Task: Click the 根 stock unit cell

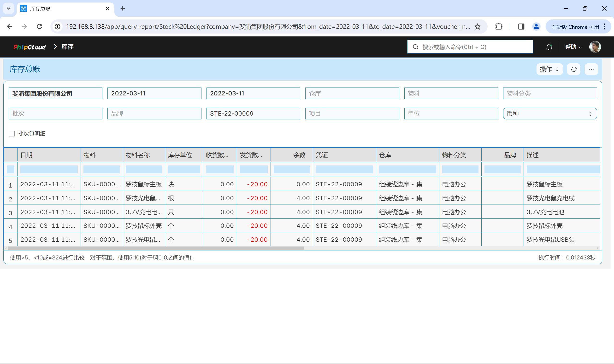Action: pyautogui.click(x=184, y=198)
